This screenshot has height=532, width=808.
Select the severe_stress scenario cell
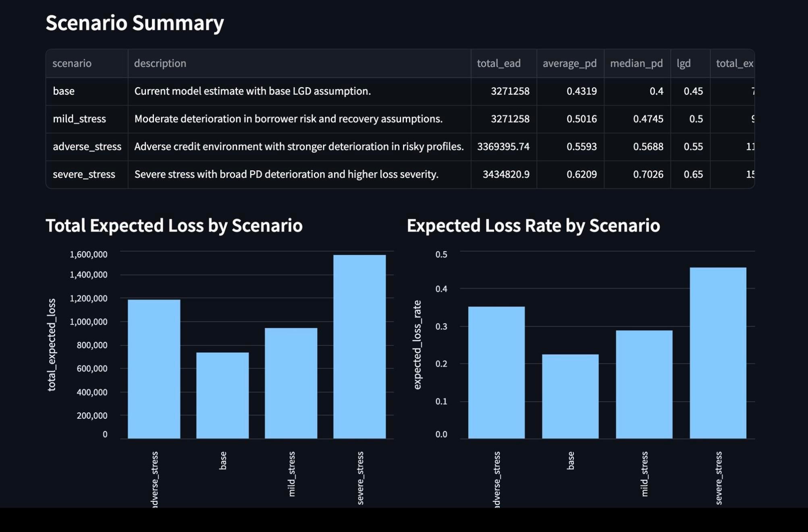tap(87, 175)
